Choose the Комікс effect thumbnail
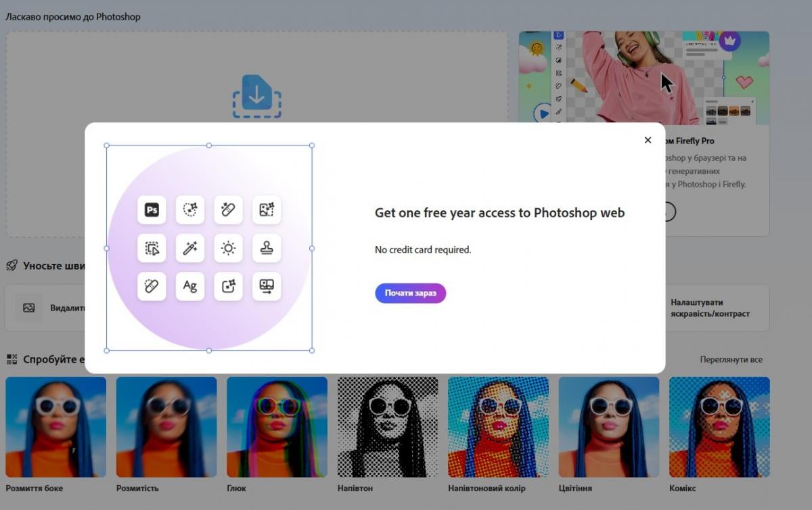Image resolution: width=812 pixels, height=510 pixels. (x=719, y=426)
